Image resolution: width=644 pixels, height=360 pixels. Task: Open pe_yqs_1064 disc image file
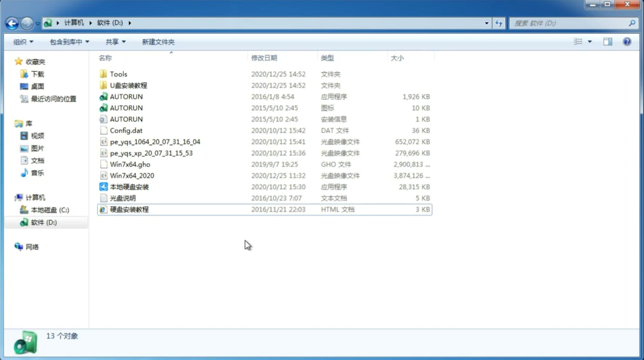(155, 142)
